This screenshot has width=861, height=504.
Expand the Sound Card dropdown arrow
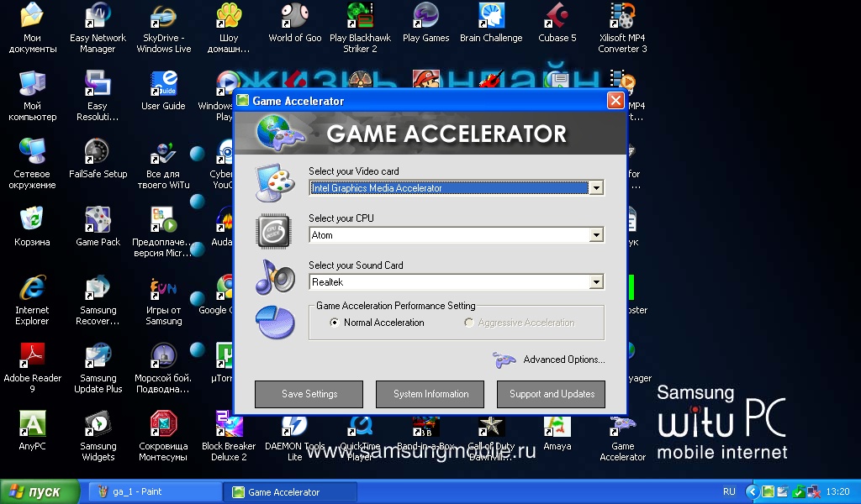(x=596, y=282)
